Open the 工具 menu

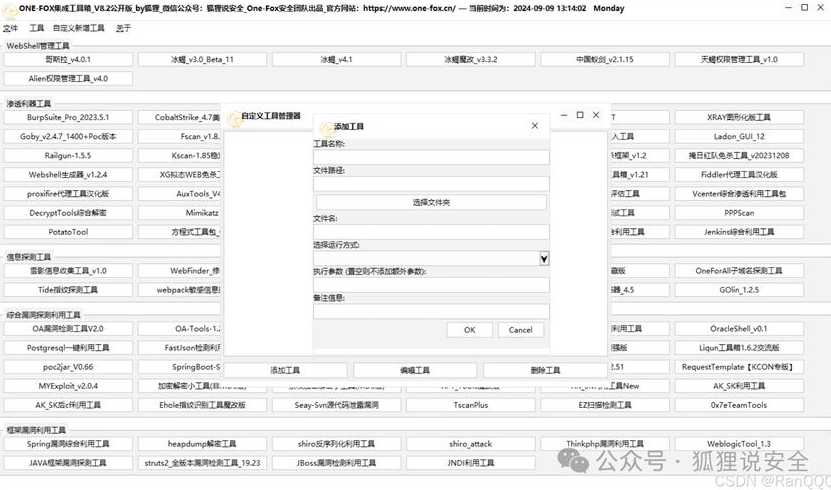37,28
